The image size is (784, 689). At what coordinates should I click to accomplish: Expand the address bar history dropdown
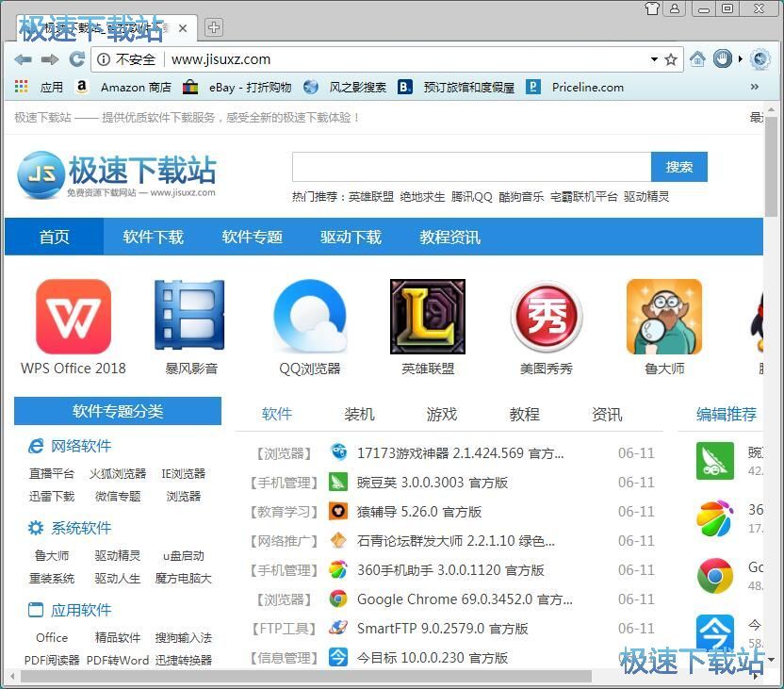point(654,59)
